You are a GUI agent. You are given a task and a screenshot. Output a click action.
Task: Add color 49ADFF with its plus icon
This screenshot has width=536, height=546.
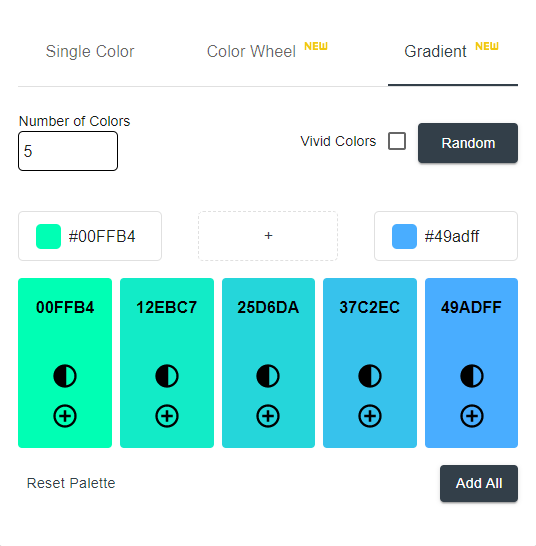point(472,416)
